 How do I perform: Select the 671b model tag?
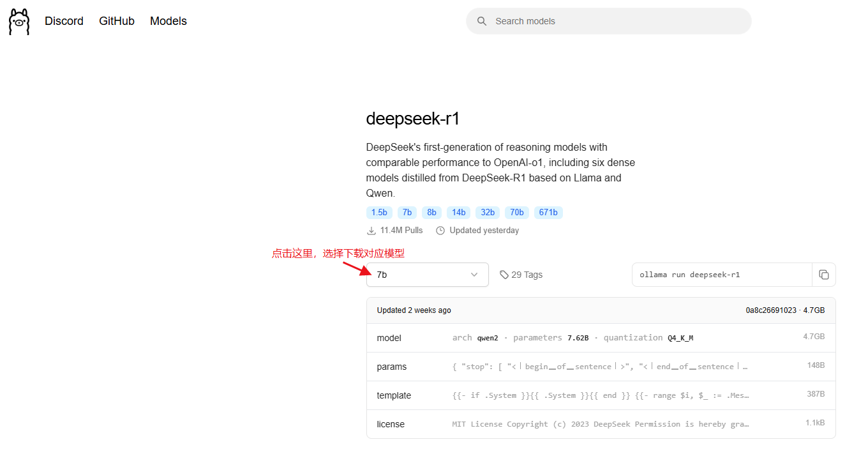click(548, 212)
